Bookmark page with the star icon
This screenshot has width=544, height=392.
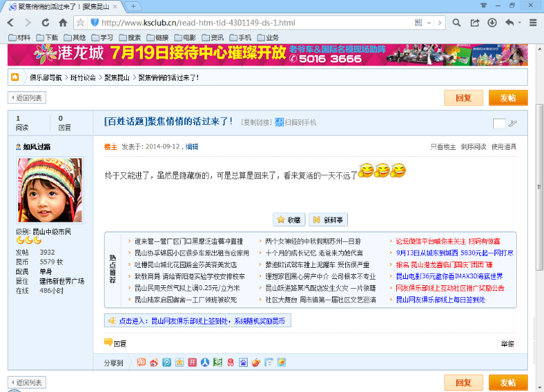pos(80,22)
